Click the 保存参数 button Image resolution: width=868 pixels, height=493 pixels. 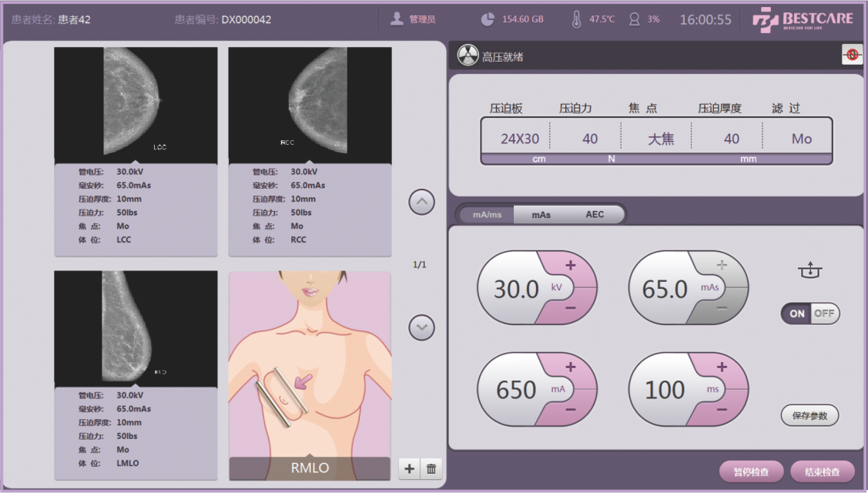[809, 415]
